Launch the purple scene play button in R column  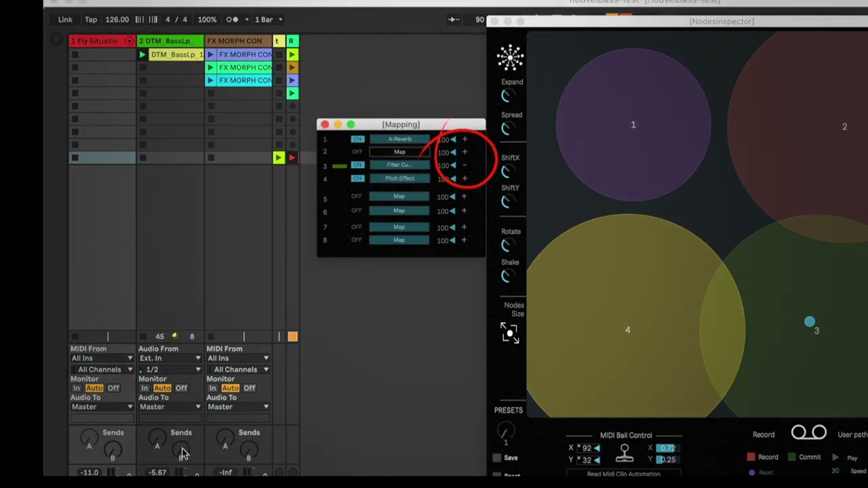click(x=292, y=80)
